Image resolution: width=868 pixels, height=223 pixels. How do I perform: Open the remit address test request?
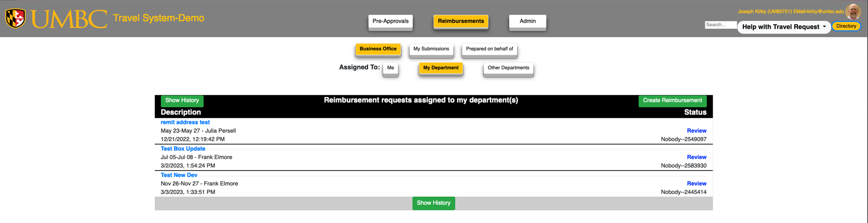point(185,122)
